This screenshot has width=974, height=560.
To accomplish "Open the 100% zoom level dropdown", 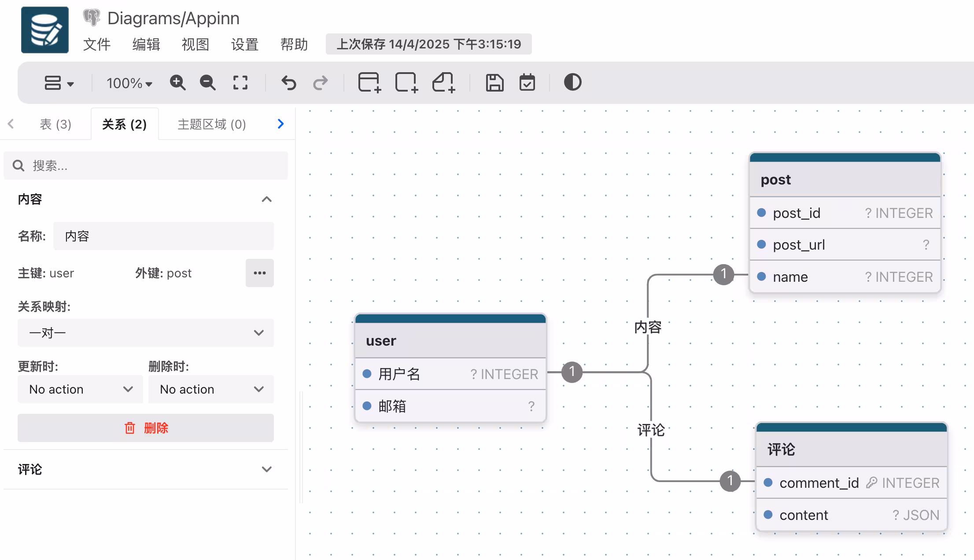I will (x=129, y=83).
